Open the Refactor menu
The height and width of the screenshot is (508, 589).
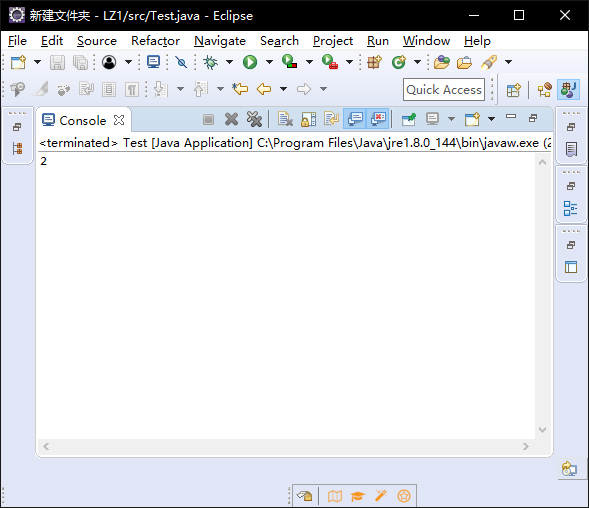coord(155,41)
